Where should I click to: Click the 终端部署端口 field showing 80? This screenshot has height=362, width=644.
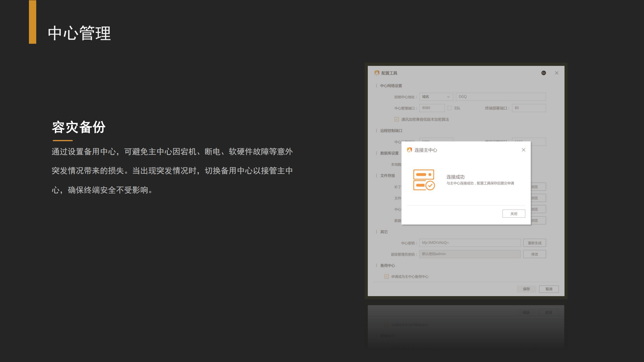click(529, 108)
